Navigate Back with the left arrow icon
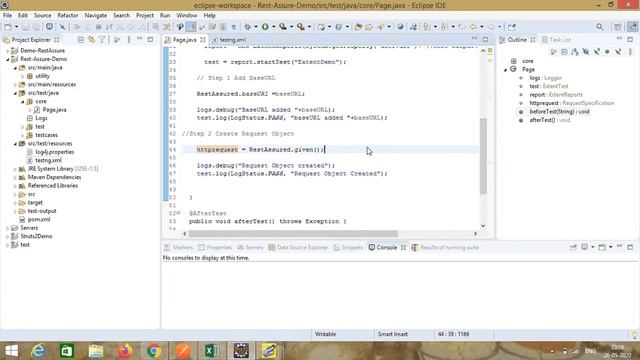640x360 pixels. (x=473, y=27)
